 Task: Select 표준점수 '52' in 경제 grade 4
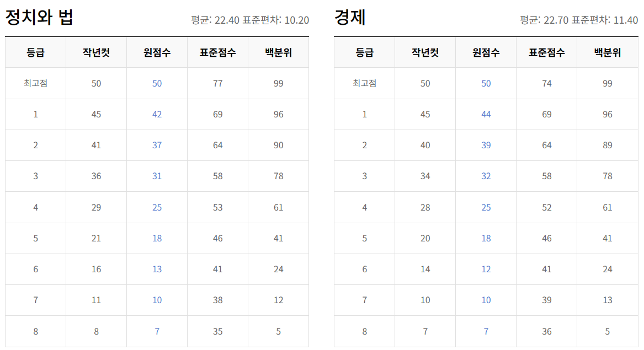[547, 208]
